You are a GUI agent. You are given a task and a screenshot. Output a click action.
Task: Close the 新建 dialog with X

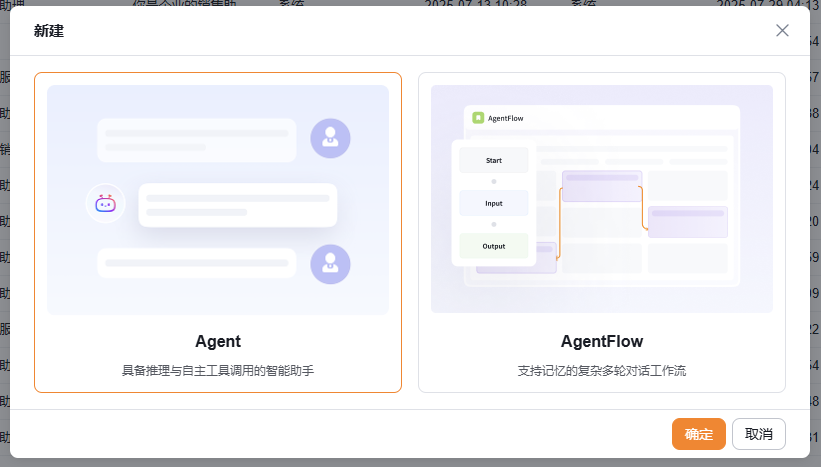click(x=782, y=30)
